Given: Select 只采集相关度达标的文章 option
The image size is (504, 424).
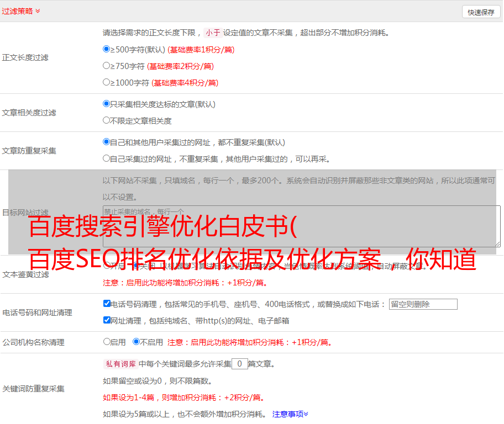Looking at the screenshot, I should pos(107,104).
